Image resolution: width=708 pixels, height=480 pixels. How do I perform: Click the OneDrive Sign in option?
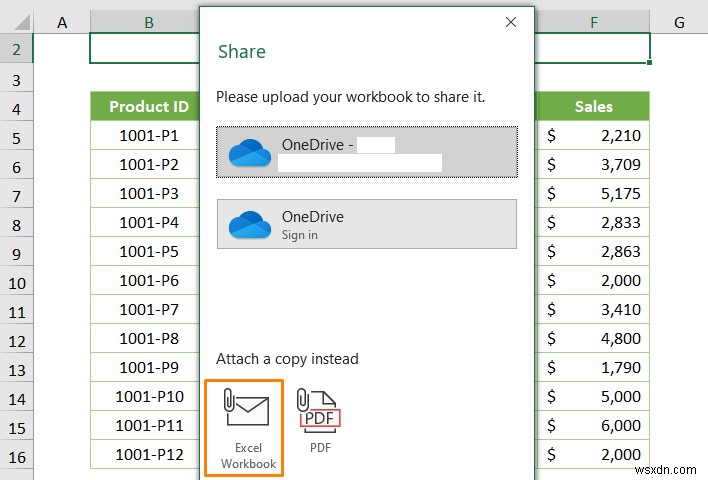coord(367,224)
